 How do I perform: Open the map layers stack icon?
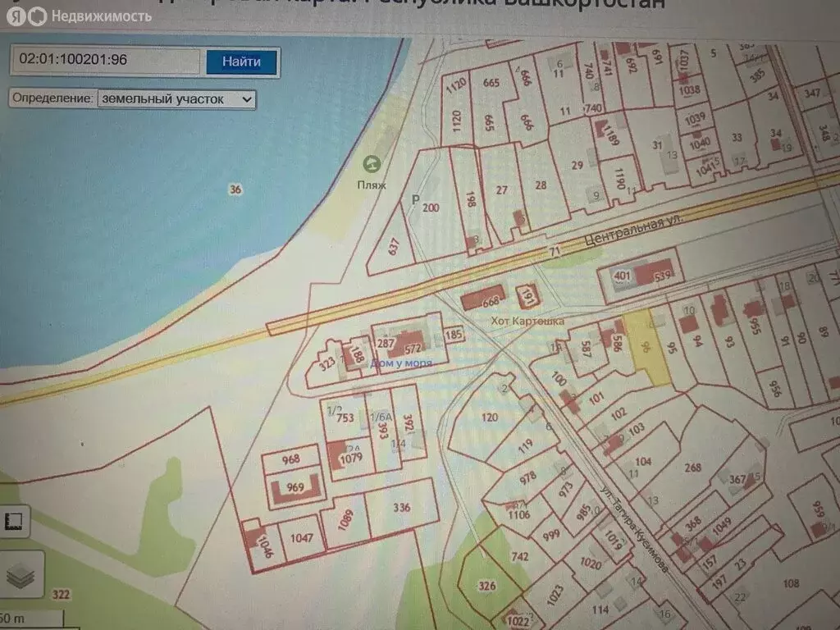coord(21,575)
